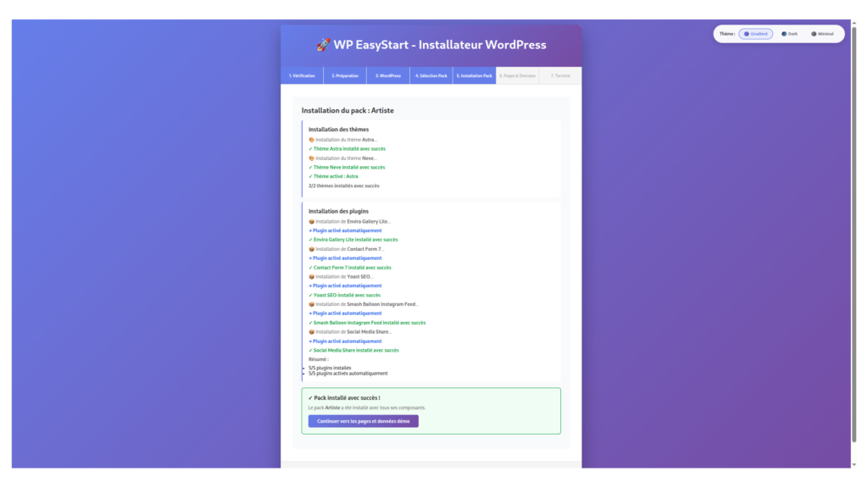
Task: Go to step 1. Vérification tab
Action: tap(302, 76)
